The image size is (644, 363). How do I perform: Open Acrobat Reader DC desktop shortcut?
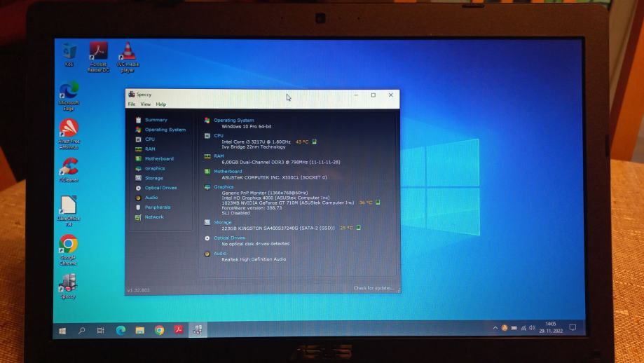(98, 57)
